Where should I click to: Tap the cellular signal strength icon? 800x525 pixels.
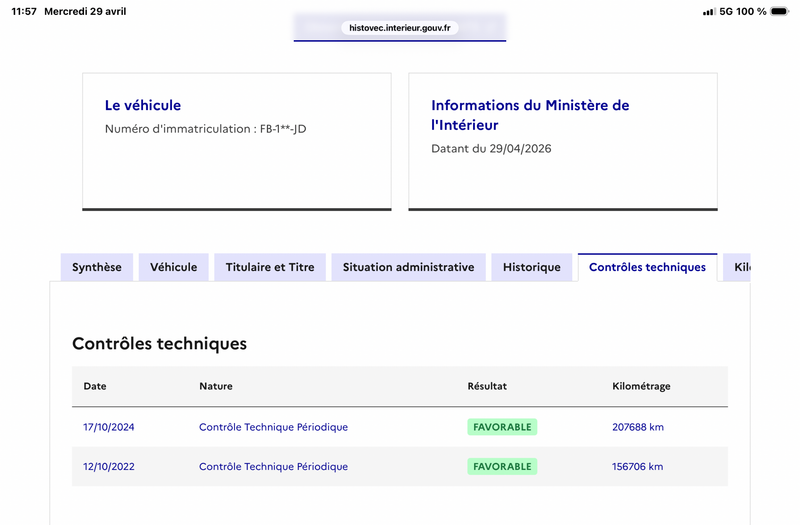click(x=709, y=12)
